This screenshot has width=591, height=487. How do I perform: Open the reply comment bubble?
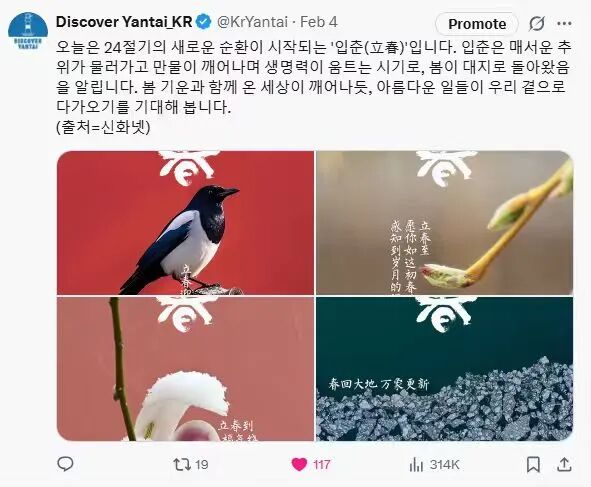[65, 464]
